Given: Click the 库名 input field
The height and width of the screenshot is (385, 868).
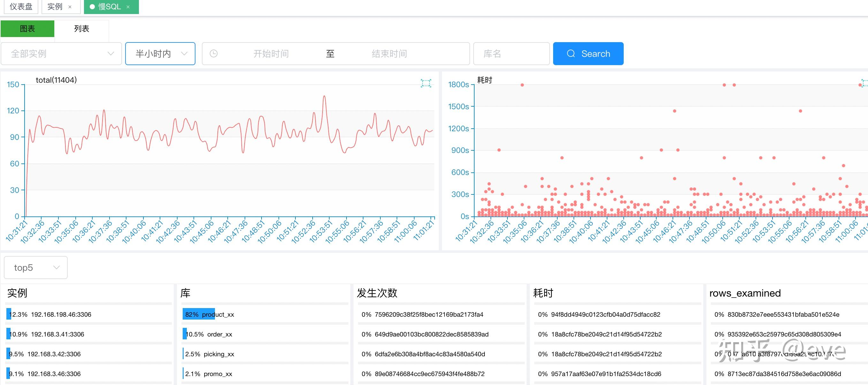Looking at the screenshot, I should click(x=511, y=54).
